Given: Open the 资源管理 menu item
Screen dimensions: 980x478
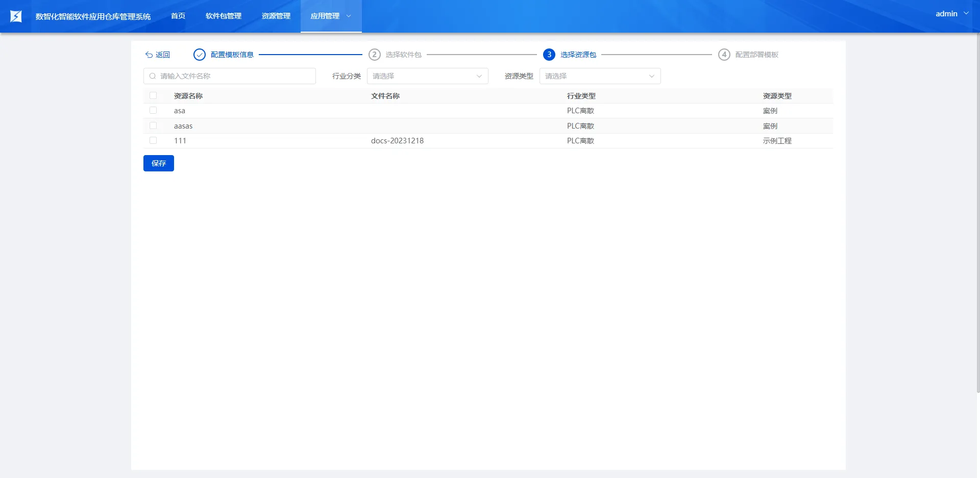Looking at the screenshot, I should [276, 16].
